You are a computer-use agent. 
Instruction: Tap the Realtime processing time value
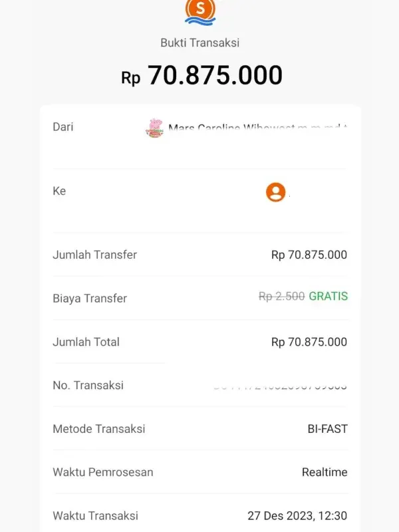point(325,472)
